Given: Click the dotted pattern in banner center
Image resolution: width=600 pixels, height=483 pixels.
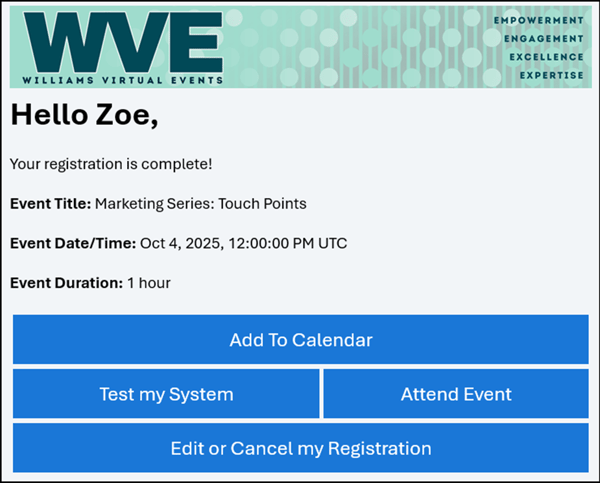Looking at the screenshot, I should pos(360,47).
